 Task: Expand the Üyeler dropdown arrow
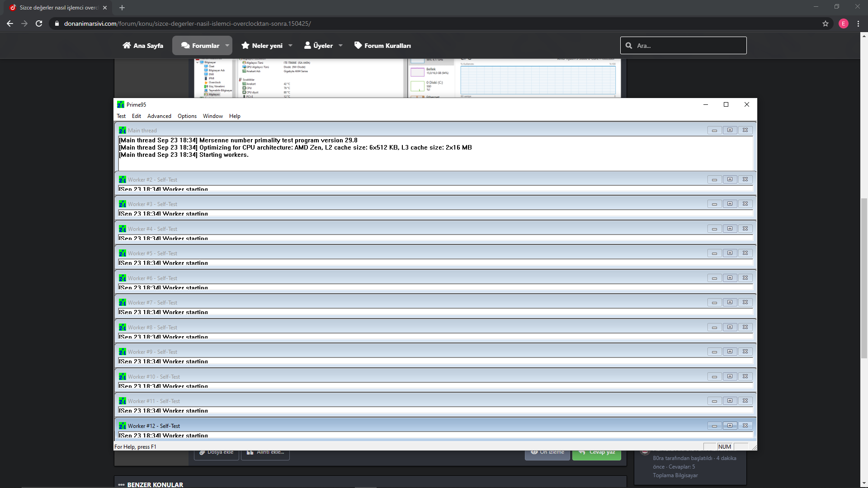coord(340,46)
